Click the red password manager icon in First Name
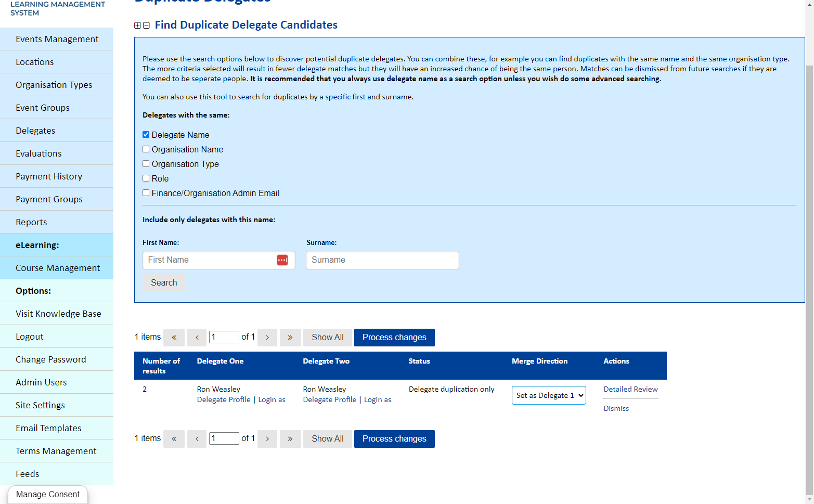814x504 pixels. pos(282,260)
